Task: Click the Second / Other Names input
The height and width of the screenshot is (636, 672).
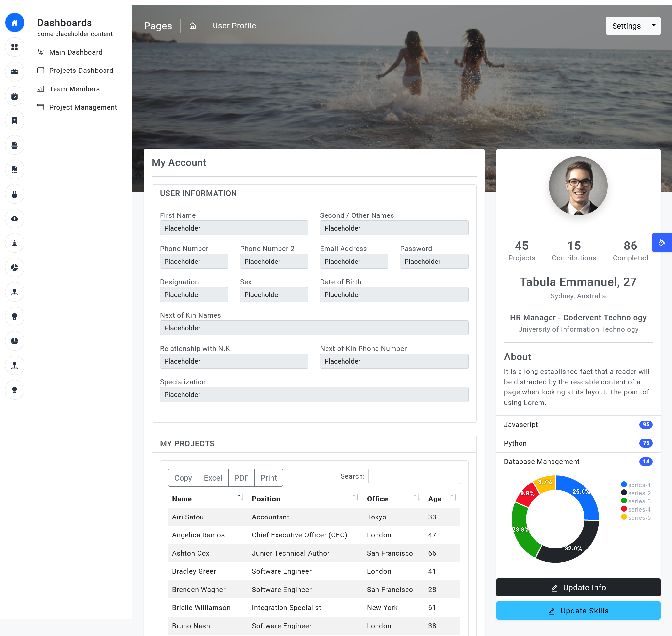Action: 394,228
